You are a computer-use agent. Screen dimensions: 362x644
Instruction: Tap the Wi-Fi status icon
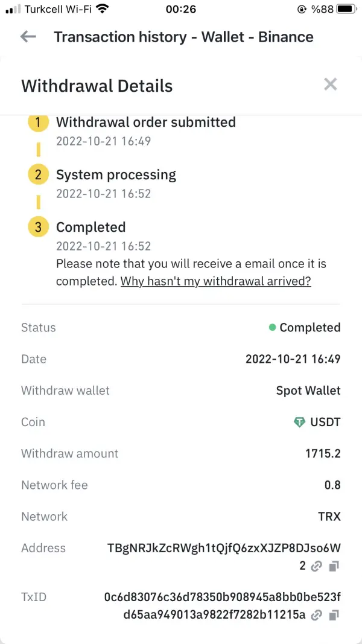pyautogui.click(x=102, y=9)
